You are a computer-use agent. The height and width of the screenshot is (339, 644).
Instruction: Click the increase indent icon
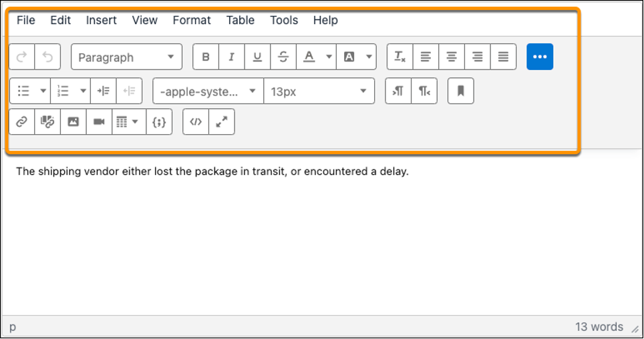coord(104,91)
